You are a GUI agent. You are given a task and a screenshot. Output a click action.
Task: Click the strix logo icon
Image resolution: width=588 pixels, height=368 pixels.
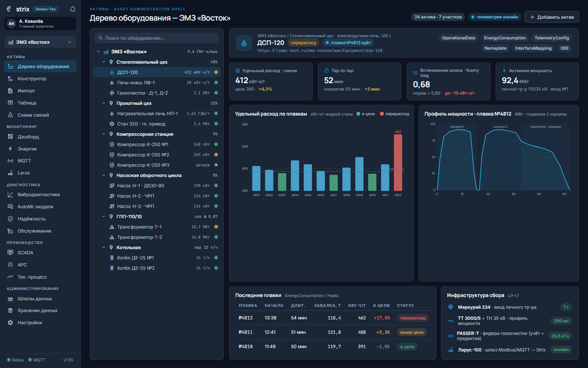[x=9, y=9]
